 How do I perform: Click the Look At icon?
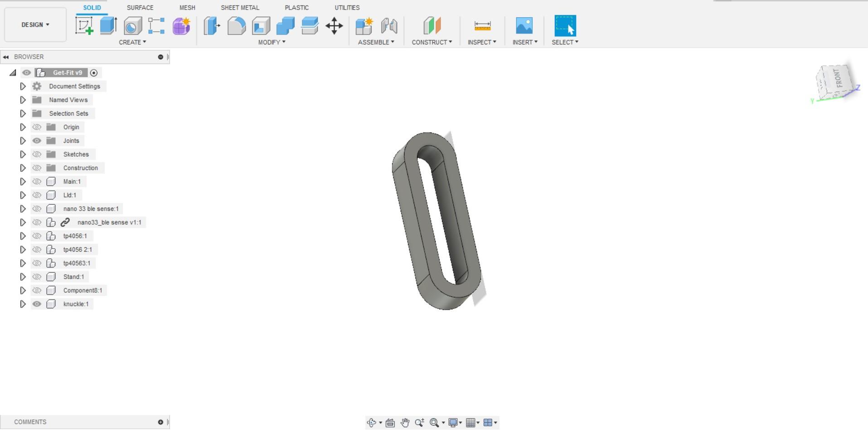[390, 423]
